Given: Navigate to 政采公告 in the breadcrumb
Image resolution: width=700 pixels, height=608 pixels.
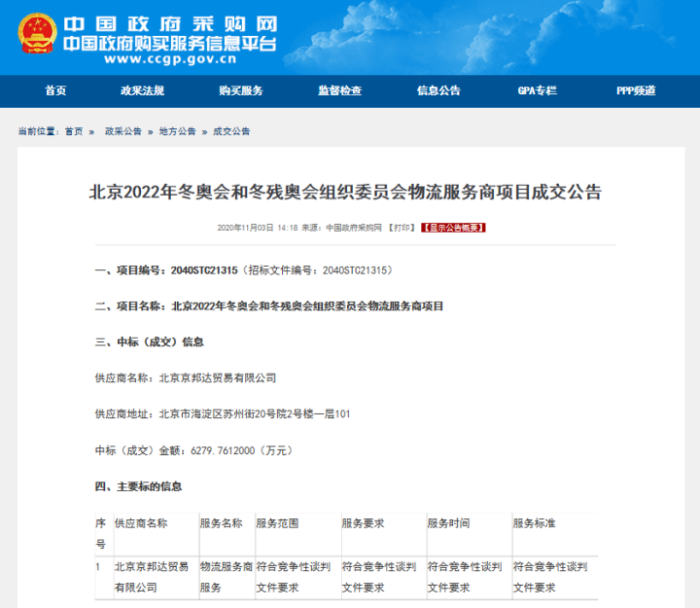Looking at the screenshot, I should [x=122, y=131].
